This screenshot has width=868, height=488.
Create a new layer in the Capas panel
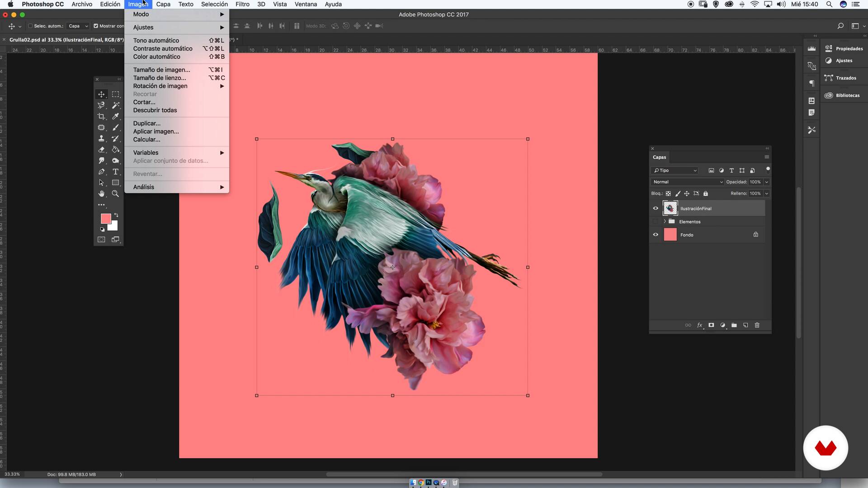pyautogui.click(x=745, y=325)
